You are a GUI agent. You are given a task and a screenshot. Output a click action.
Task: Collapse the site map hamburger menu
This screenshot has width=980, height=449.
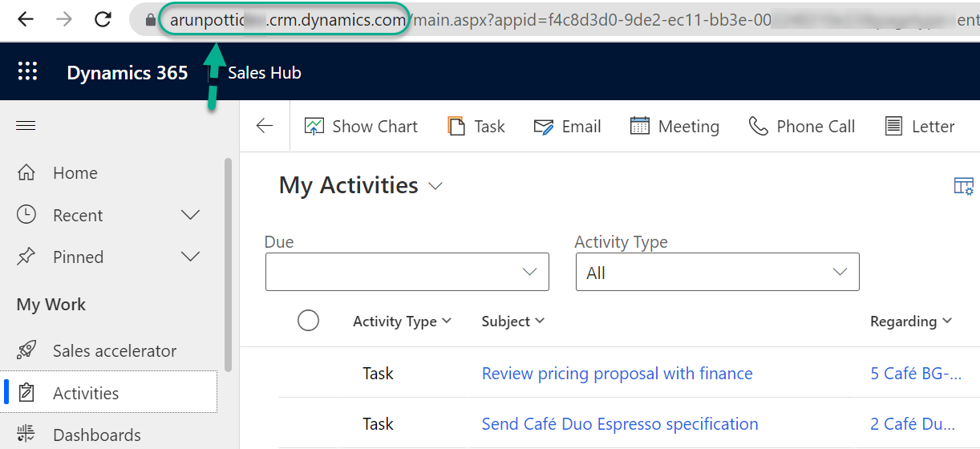click(x=26, y=126)
